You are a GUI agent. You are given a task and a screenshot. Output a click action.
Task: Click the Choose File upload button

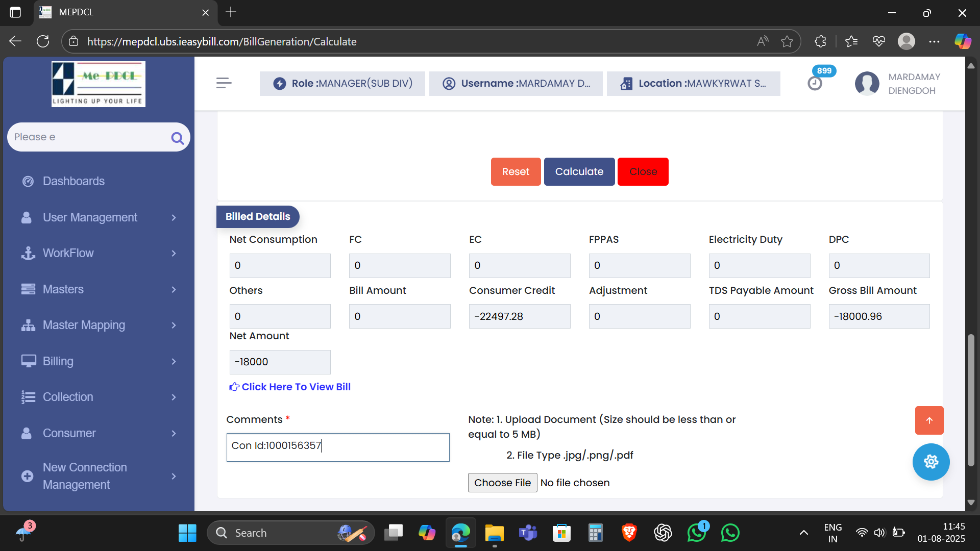coord(502,483)
